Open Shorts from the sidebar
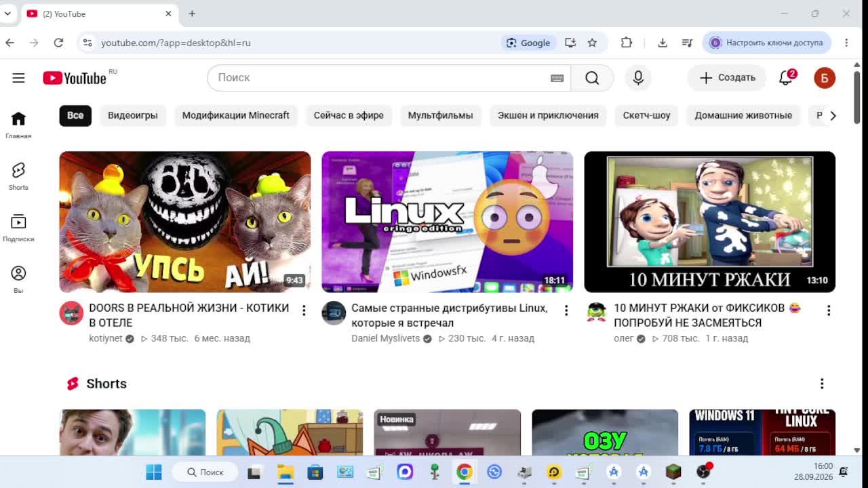 tap(18, 176)
